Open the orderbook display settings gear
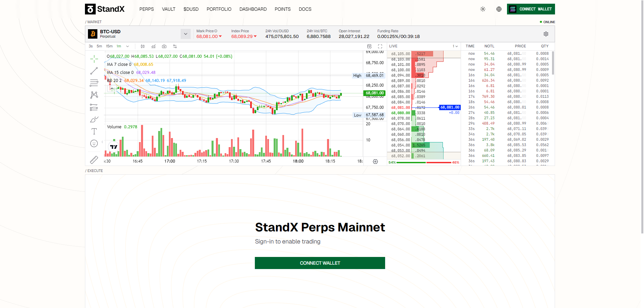Image resolution: width=644 pixels, height=308 pixels. pos(546,34)
